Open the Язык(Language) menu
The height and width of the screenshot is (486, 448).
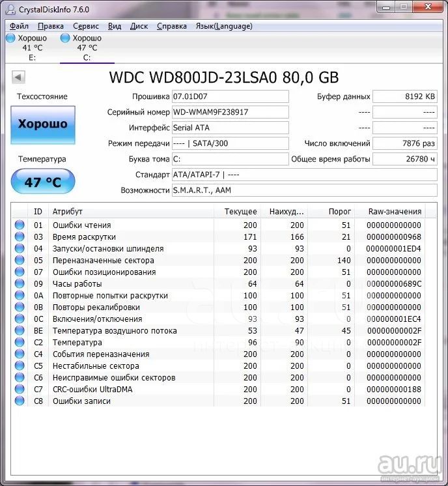[x=224, y=26]
